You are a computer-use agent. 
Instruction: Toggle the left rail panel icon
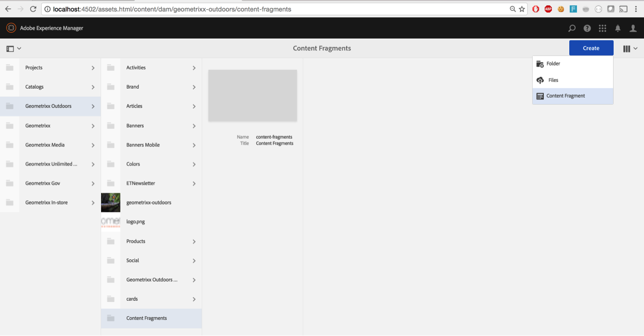click(x=10, y=49)
